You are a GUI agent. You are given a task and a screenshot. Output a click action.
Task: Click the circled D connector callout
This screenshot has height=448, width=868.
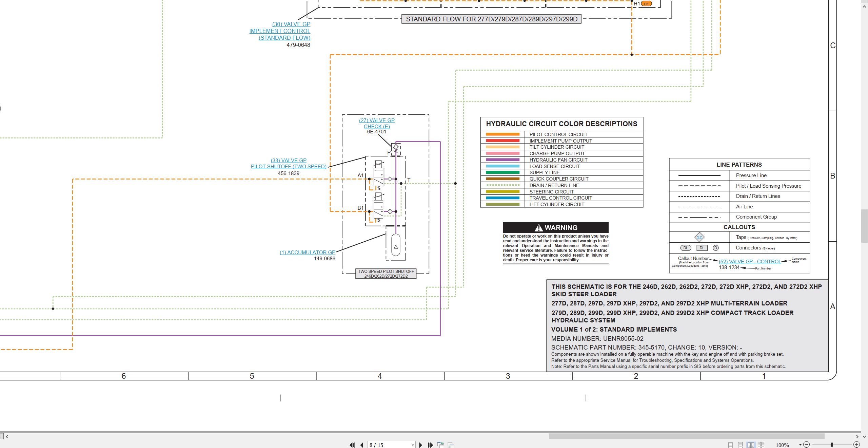click(716, 248)
